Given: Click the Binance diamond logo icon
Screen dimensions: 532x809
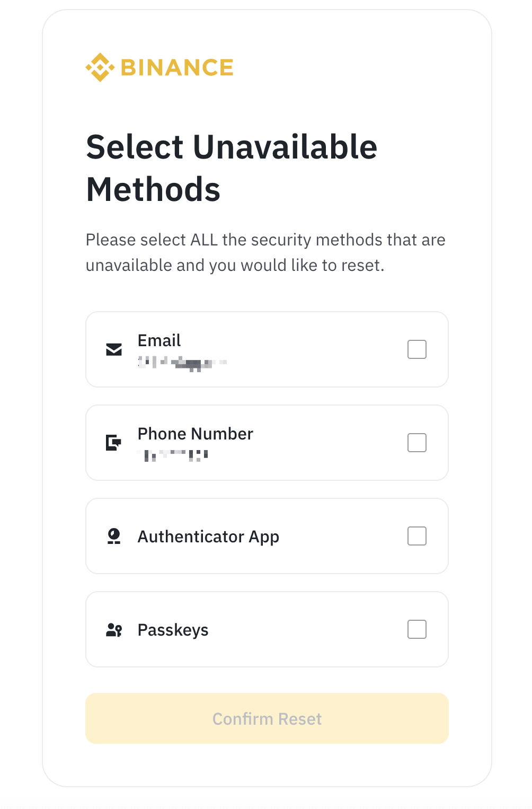Looking at the screenshot, I should point(100,67).
